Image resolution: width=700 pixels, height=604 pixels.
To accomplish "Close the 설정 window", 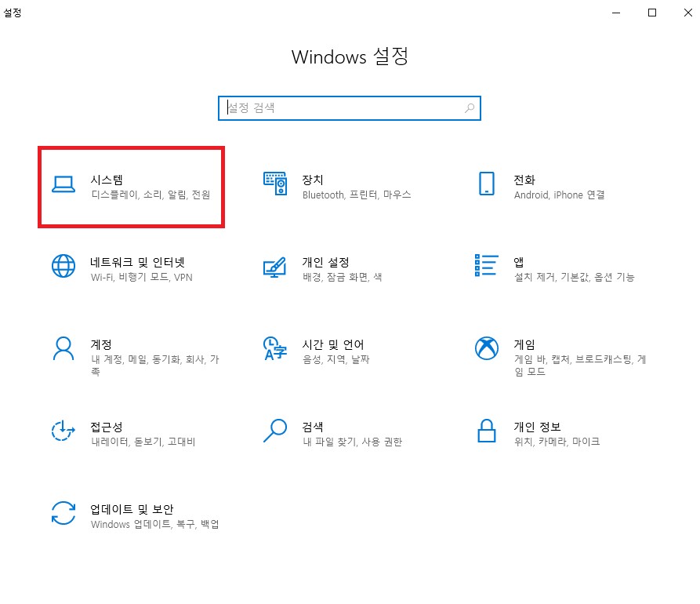I will click(688, 13).
